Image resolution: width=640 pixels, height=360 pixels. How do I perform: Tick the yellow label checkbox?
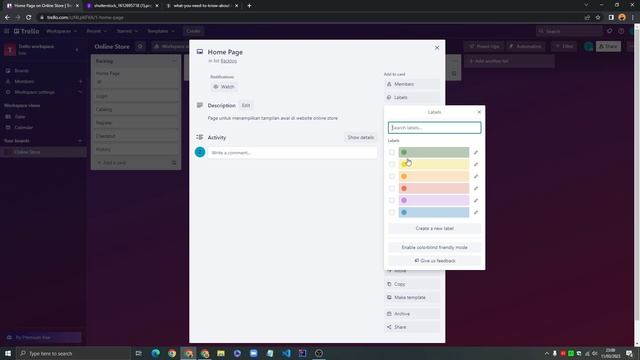click(392, 164)
